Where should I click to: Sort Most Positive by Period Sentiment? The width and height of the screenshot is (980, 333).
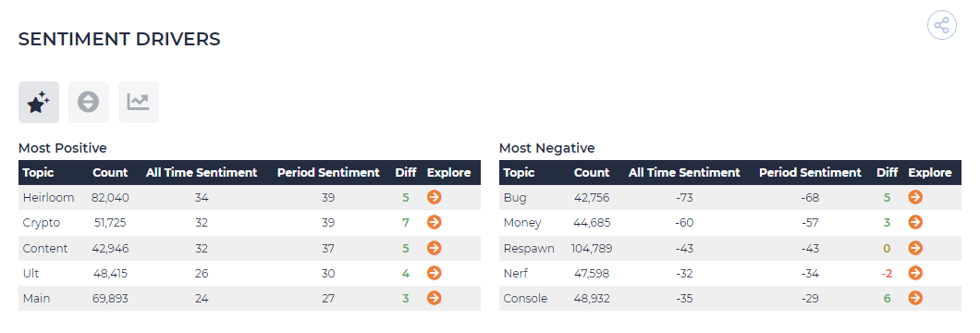pyautogui.click(x=328, y=172)
